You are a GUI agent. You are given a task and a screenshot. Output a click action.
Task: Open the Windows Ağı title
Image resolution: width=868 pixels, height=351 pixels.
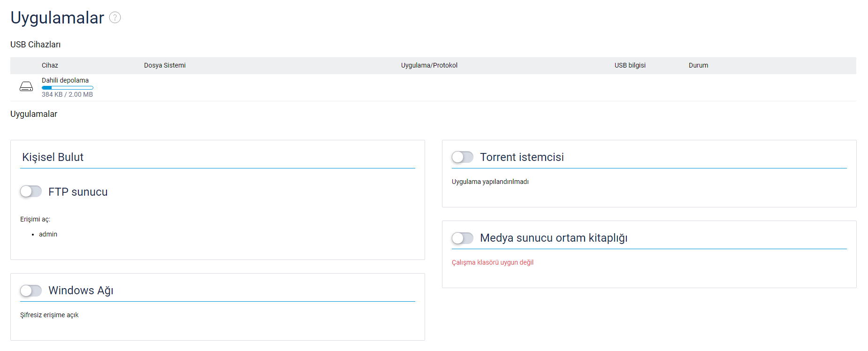click(x=81, y=290)
